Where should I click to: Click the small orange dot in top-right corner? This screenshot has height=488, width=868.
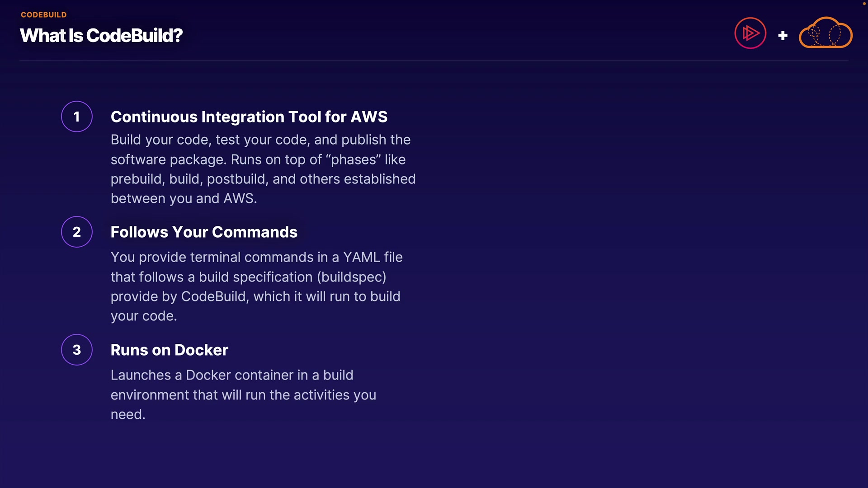(864, 3)
